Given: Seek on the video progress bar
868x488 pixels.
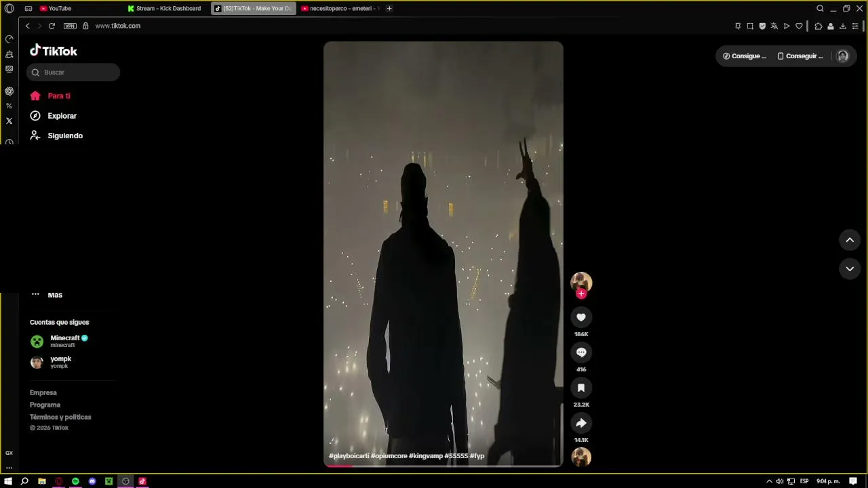Looking at the screenshot, I should point(443,466).
